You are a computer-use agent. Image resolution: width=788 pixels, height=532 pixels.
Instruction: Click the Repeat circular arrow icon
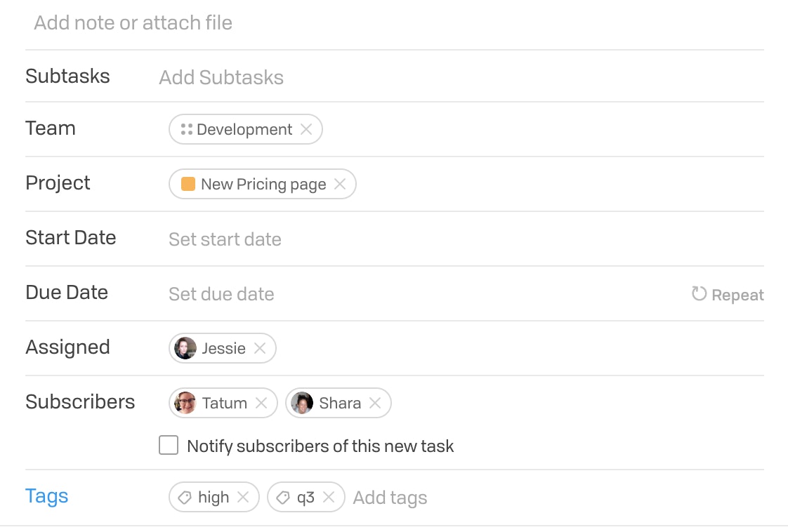(699, 294)
